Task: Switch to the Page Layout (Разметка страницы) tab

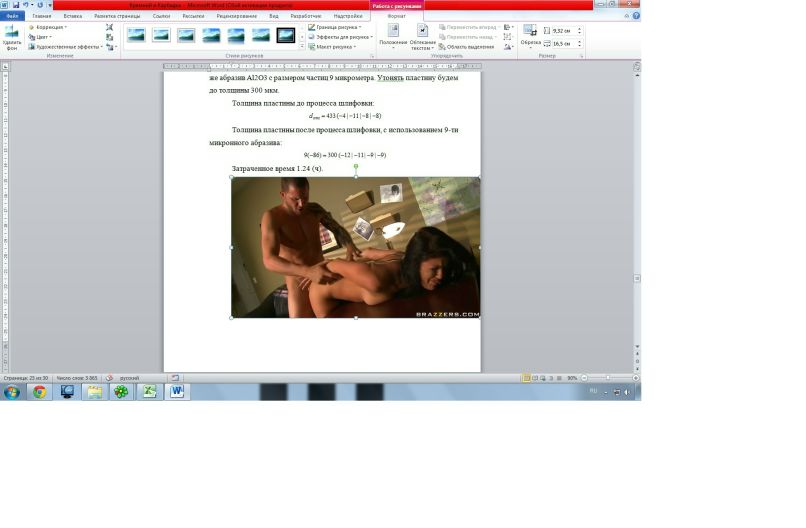Action: tap(114, 16)
